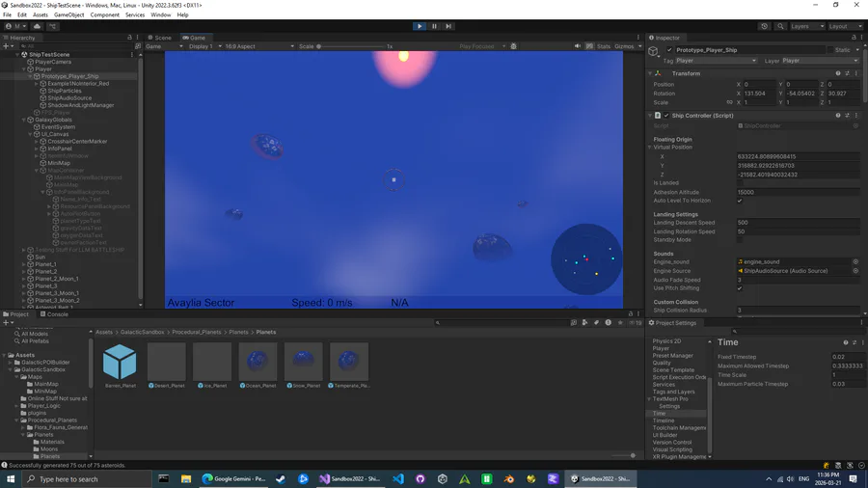This screenshot has height=488, width=868.
Task: Toggle favorites star in Project window
Action: click(620, 322)
